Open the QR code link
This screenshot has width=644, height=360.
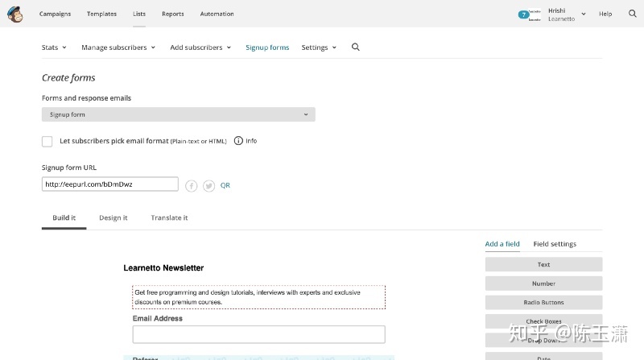(x=225, y=185)
